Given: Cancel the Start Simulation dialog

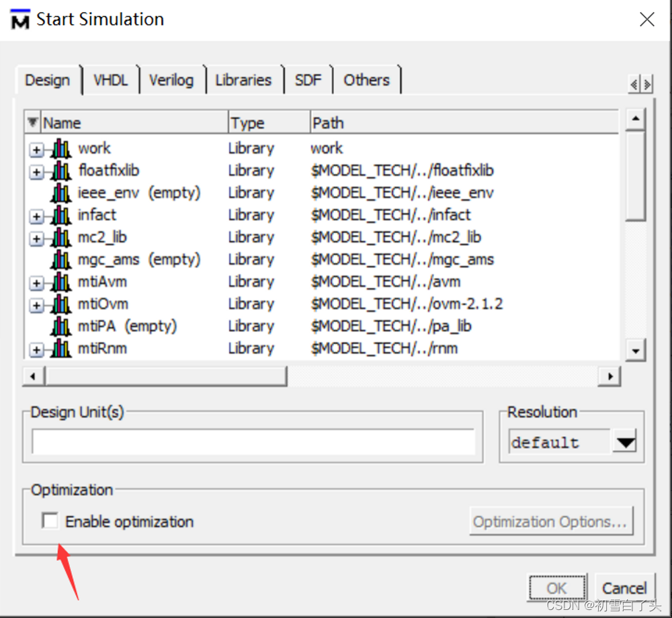Looking at the screenshot, I should click(624, 587).
